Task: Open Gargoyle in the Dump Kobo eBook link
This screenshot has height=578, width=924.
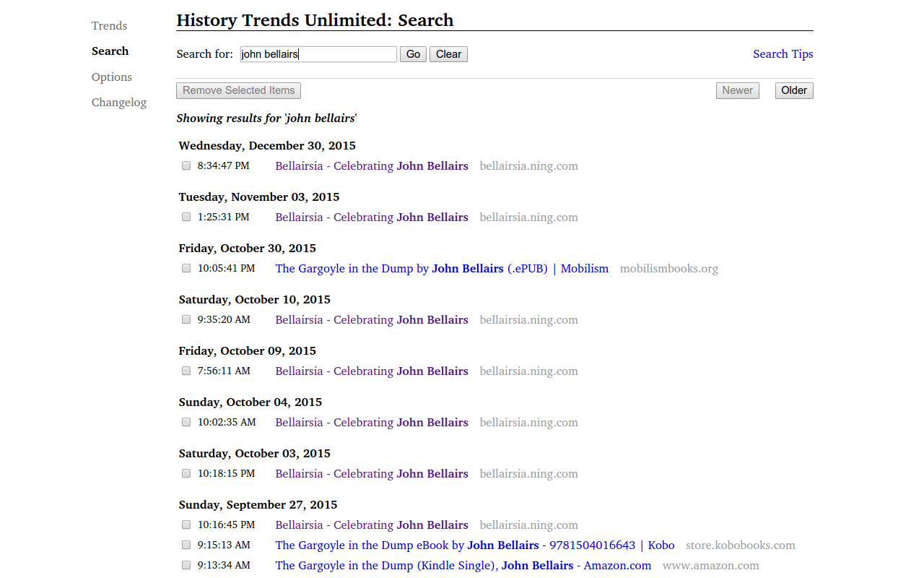Action: [475, 545]
